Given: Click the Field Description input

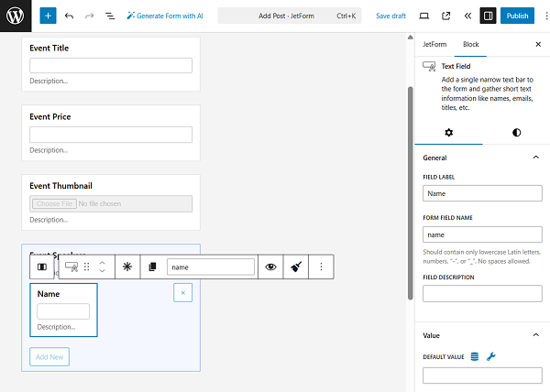Looking at the screenshot, I should [482, 294].
